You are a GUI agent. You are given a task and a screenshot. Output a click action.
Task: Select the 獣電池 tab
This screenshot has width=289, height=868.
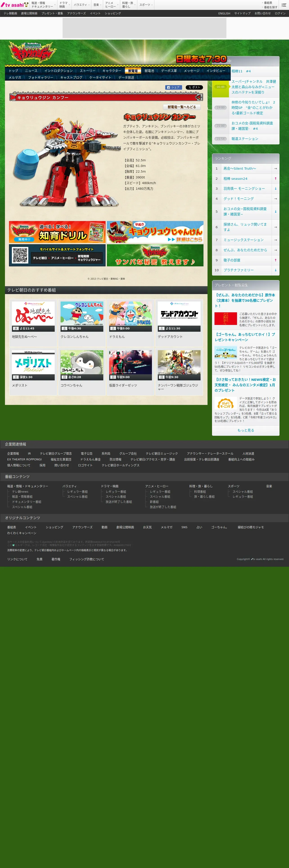[149, 71]
